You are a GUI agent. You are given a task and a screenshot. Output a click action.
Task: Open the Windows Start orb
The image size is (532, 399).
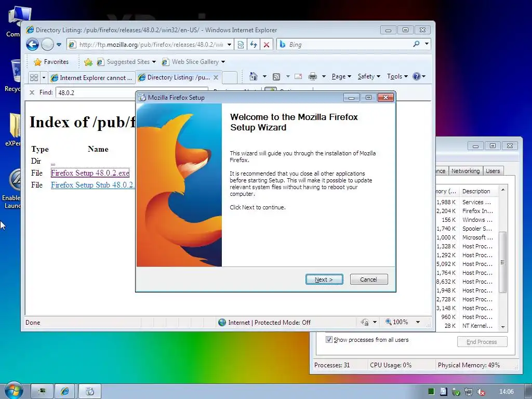point(14,391)
